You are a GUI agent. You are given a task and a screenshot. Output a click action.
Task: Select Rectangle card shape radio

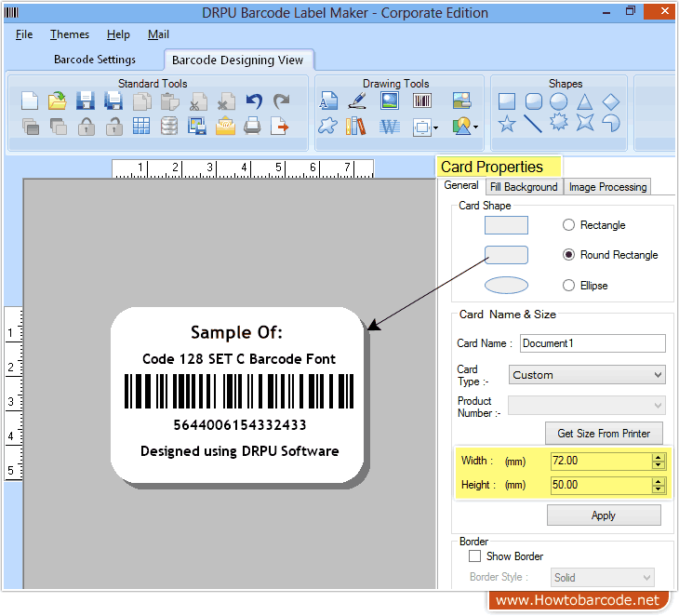coord(568,225)
